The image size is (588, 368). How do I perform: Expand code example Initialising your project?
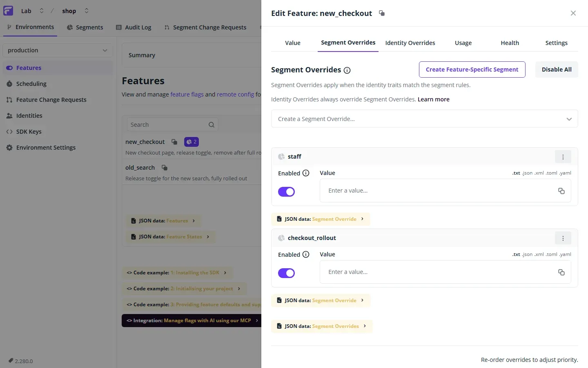pos(184,289)
